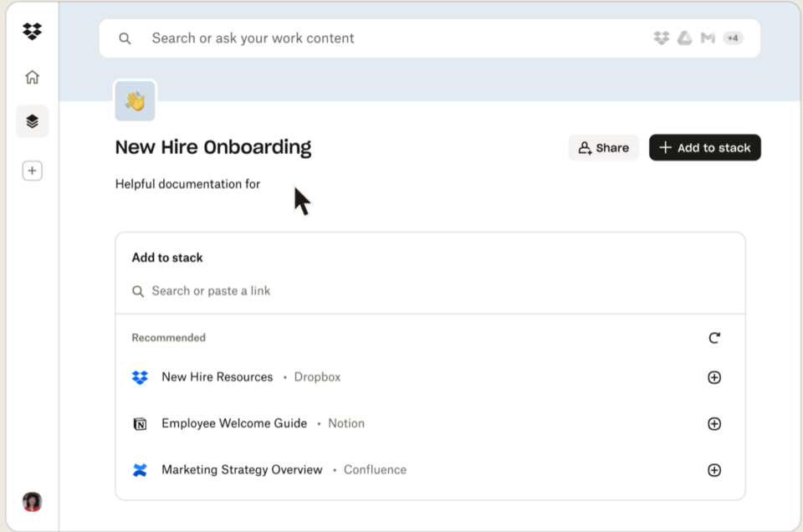
Task: Add Marketing Strategy Overview to stack
Action: pyautogui.click(x=714, y=470)
